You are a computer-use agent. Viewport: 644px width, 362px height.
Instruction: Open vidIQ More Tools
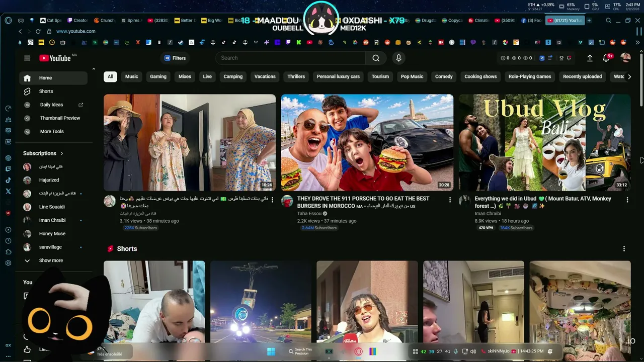(53, 132)
